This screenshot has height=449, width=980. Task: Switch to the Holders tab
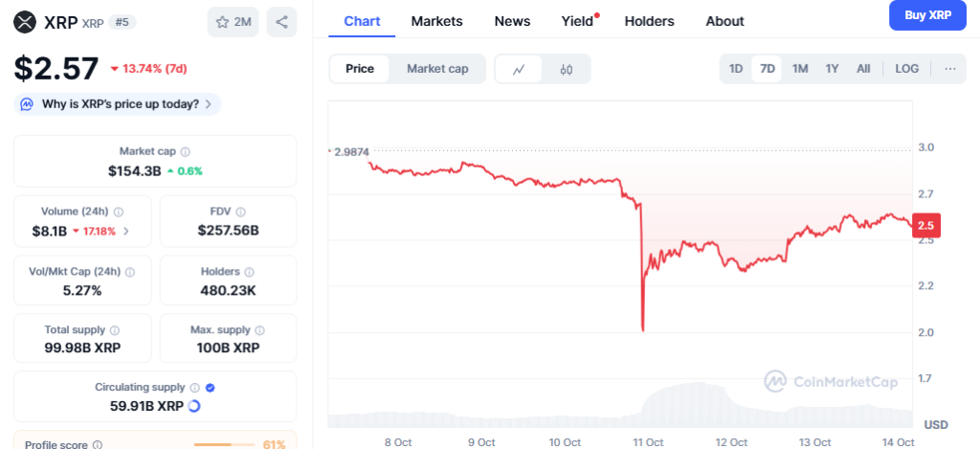pyautogui.click(x=649, y=21)
